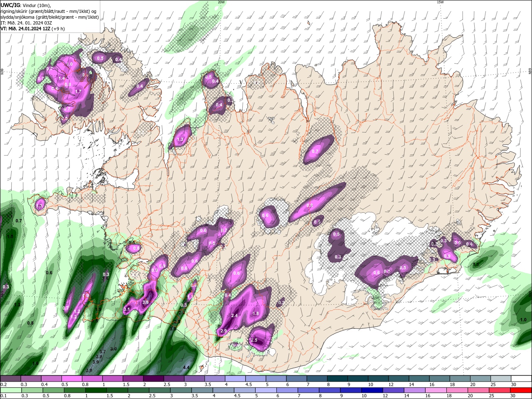Click the grayish-mauve 0.2 swatch in upper legend row
This screenshot has height=399, width=532.
click(x=10, y=379)
